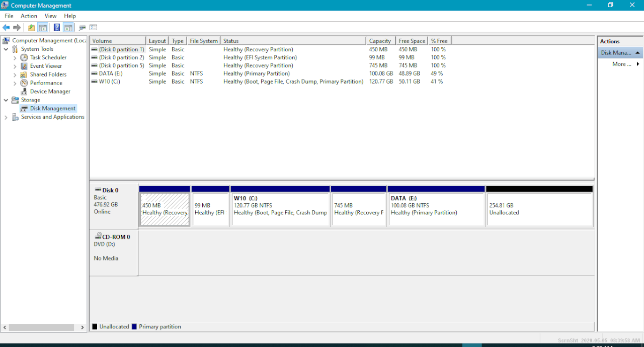The width and height of the screenshot is (644, 347).
Task: Click the Up One Level folder icon
Action: [31, 28]
